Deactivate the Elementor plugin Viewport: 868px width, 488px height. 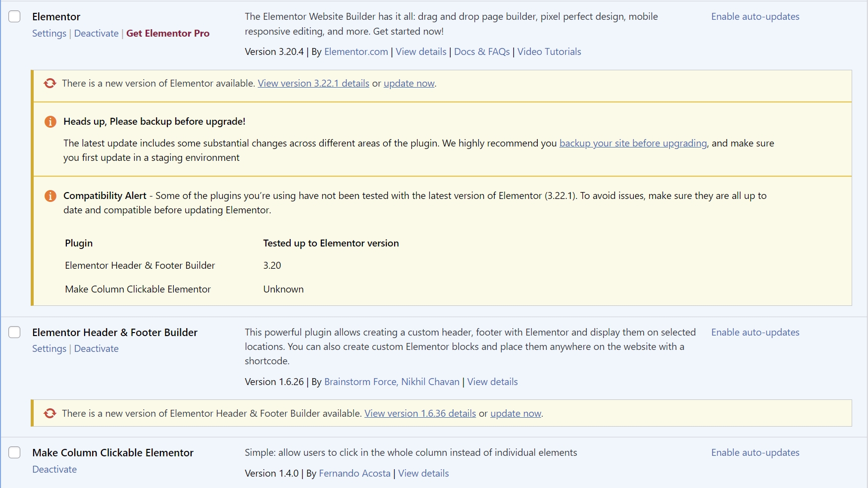(x=96, y=34)
